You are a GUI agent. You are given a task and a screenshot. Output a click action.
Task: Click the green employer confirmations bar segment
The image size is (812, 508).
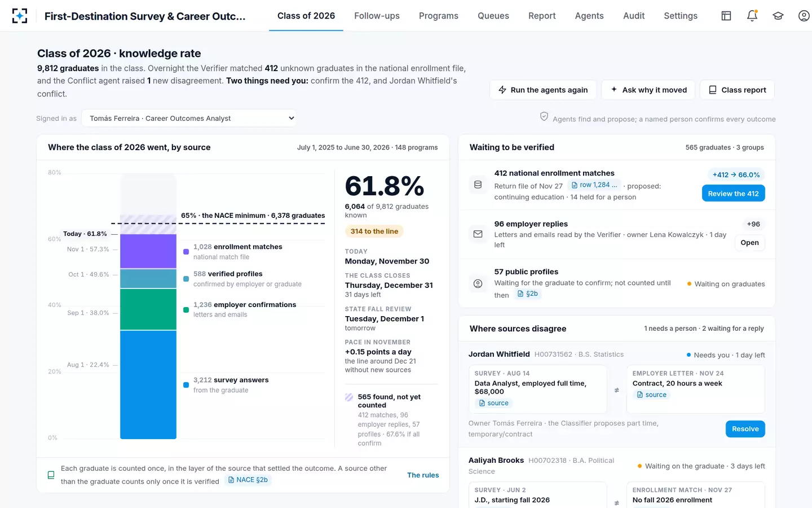(148, 309)
